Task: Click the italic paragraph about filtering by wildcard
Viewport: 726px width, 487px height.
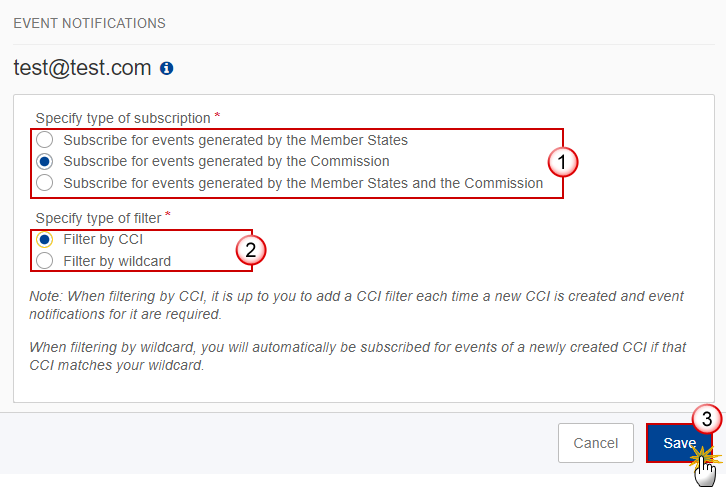Action: (357, 356)
